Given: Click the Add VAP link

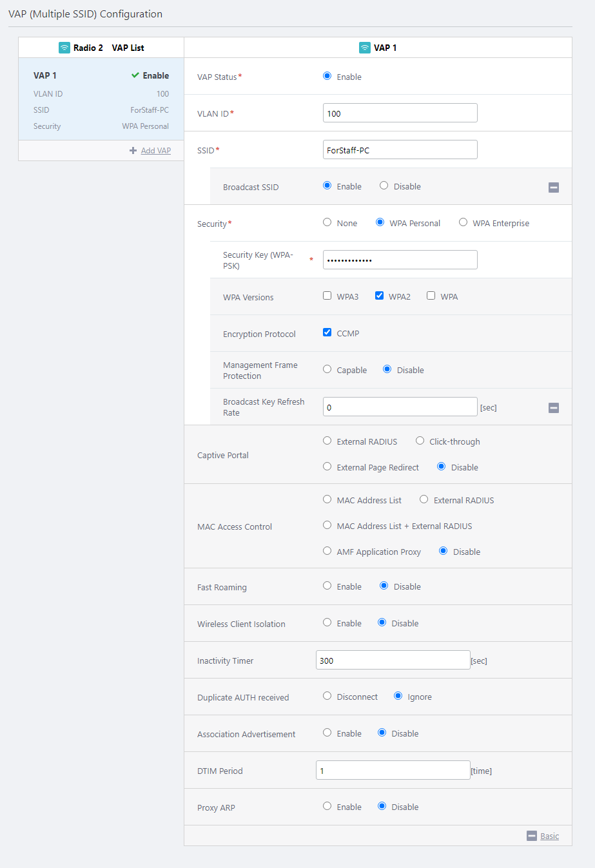Looking at the screenshot, I should pyautogui.click(x=156, y=151).
